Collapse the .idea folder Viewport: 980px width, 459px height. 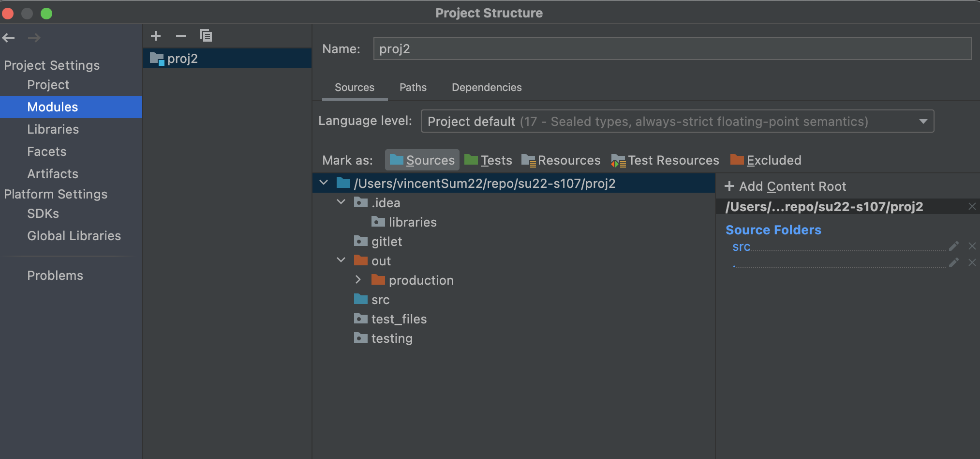click(x=341, y=202)
